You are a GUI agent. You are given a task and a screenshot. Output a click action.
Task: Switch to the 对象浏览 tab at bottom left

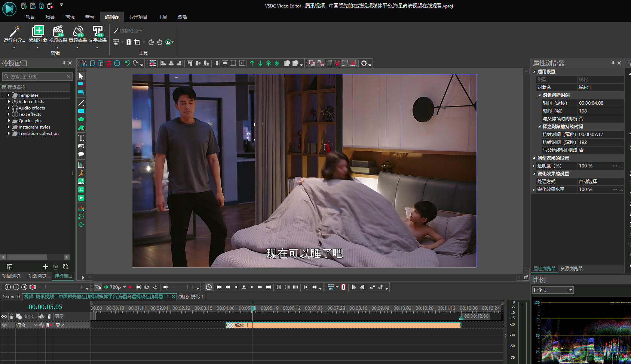point(39,276)
